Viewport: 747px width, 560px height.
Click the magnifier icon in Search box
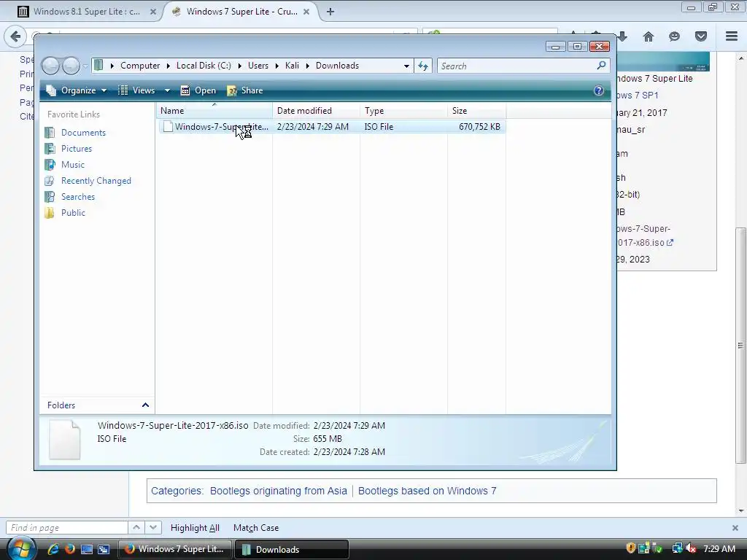click(x=601, y=65)
